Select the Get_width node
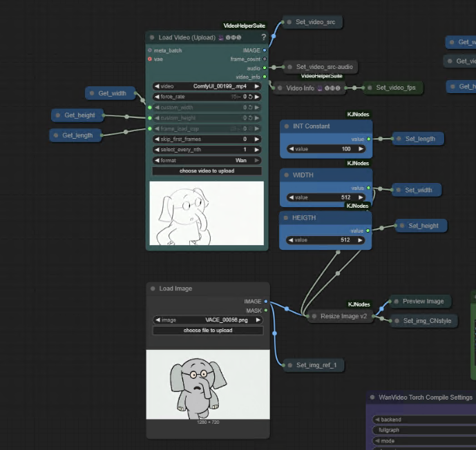Screen dimensions: 476x450 [111, 93]
